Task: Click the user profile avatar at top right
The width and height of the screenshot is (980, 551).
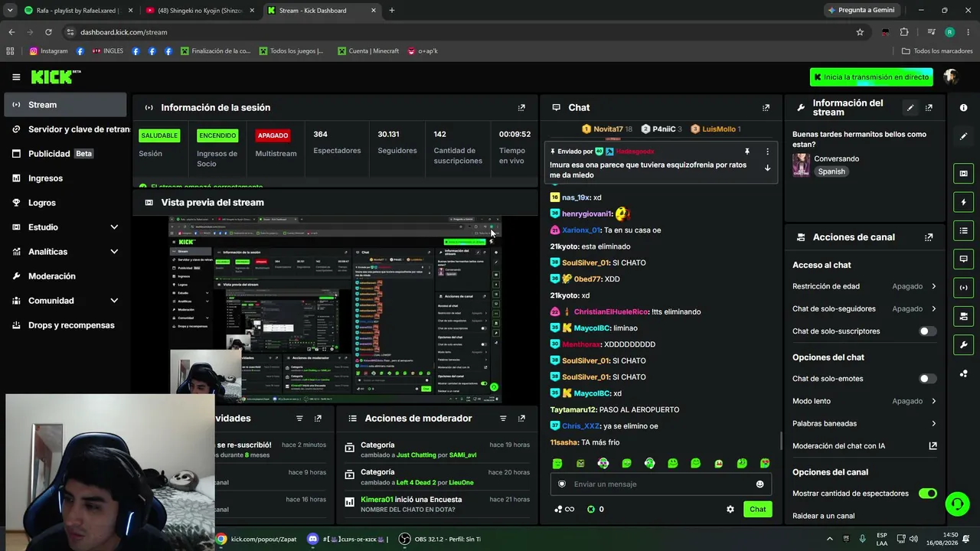Action: (x=951, y=77)
